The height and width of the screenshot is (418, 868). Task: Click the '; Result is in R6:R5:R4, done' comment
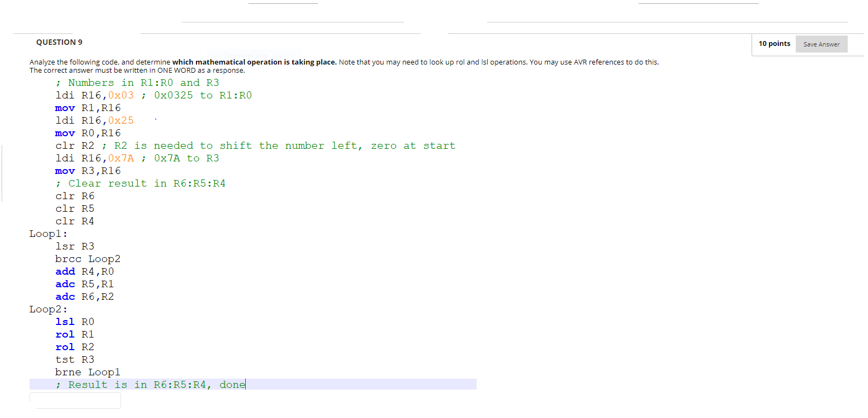[151, 385]
